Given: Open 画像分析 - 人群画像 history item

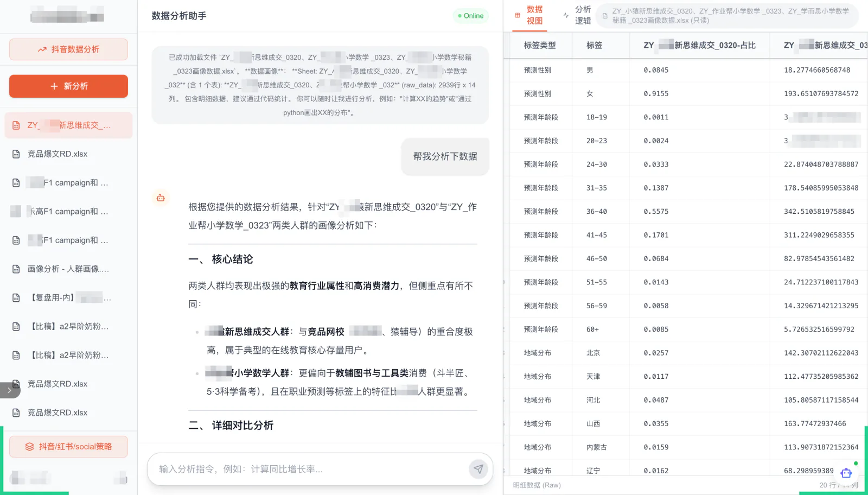Looking at the screenshot, I should click(68, 269).
